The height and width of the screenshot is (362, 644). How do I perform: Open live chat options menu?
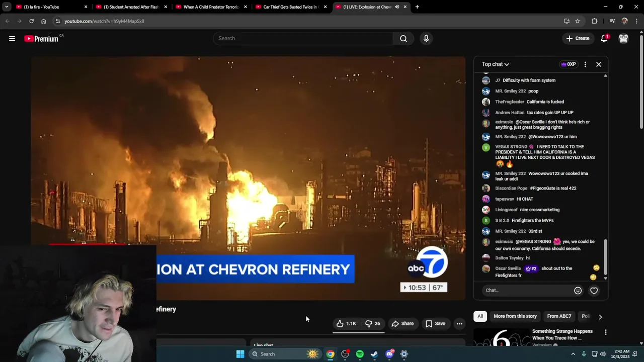tap(585, 64)
